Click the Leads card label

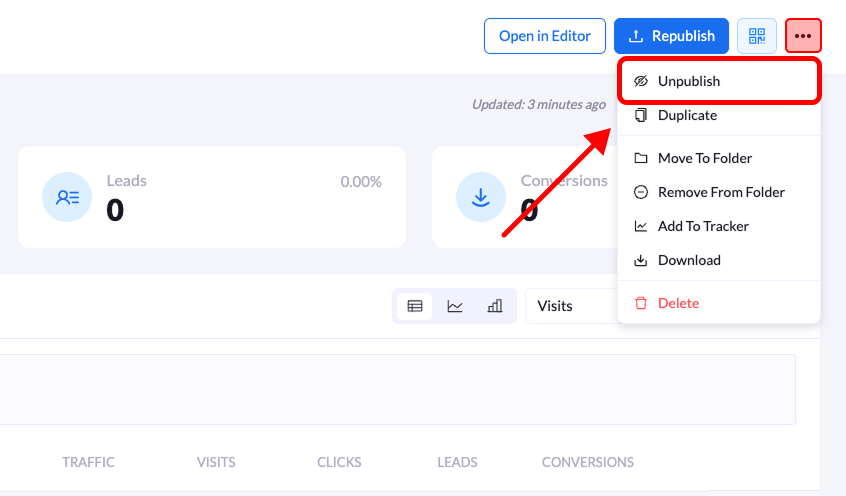pos(127,181)
